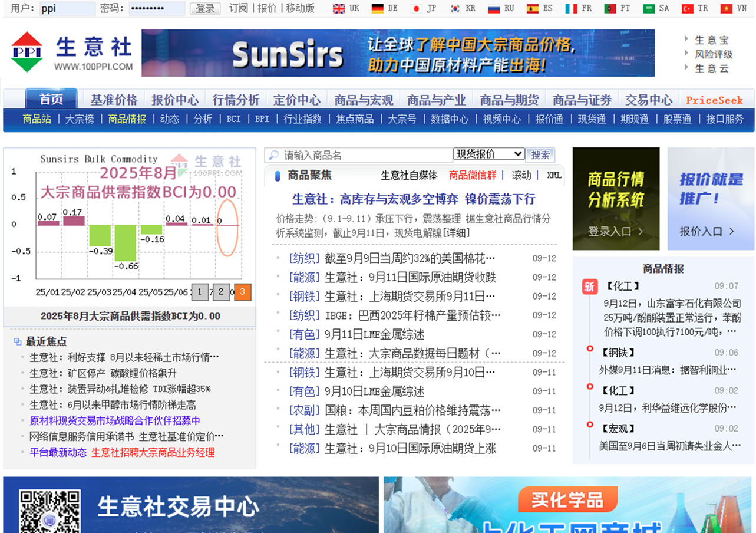The height and width of the screenshot is (533, 756).
Task: Click the red 新 badge icon
Action: 589,287
